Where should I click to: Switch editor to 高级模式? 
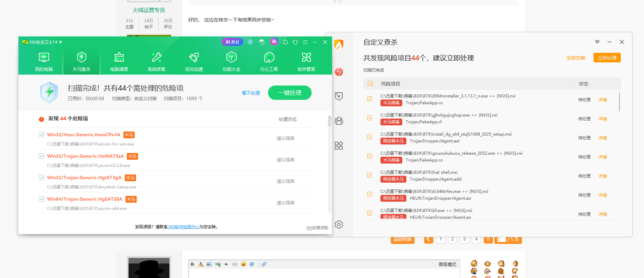(447, 264)
